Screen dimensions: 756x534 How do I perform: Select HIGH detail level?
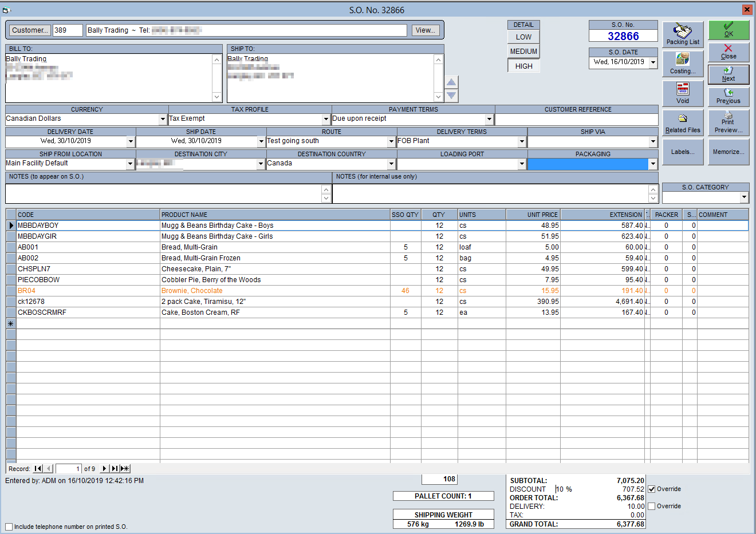[x=523, y=66]
